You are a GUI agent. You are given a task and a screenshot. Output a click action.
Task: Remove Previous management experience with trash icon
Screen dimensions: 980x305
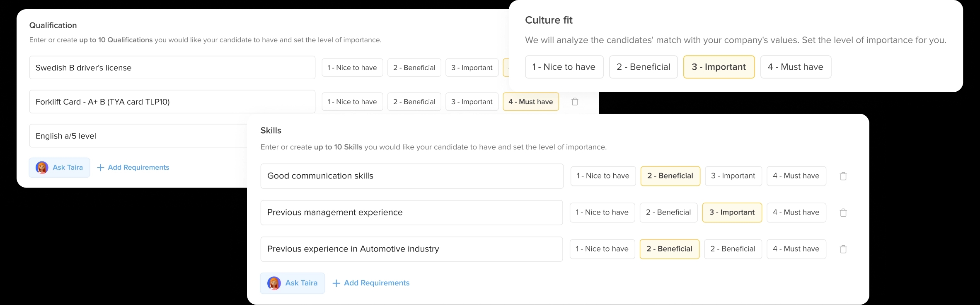tap(843, 212)
